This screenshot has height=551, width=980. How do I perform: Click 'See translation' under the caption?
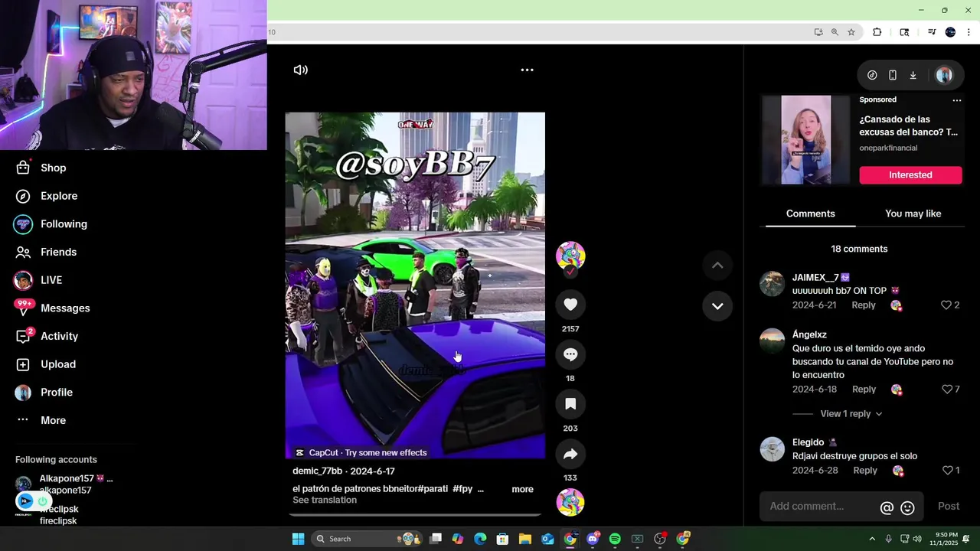[x=325, y=500]
